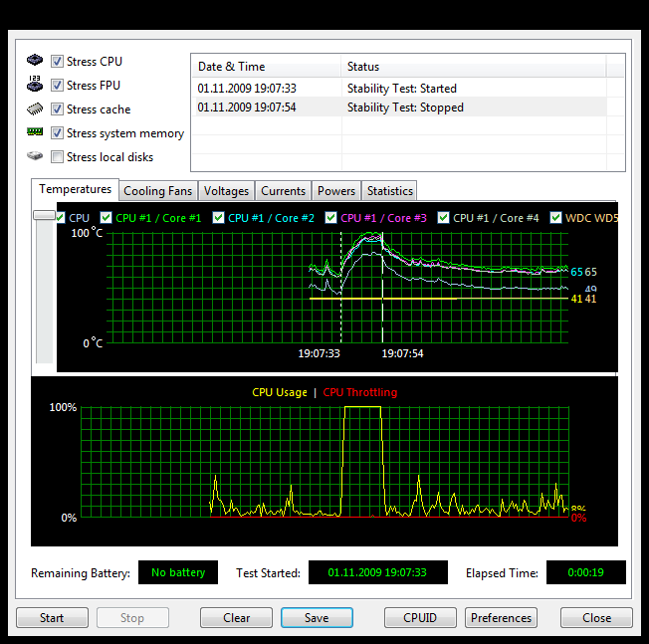
Task: Select the Stability Test: Stopped log row
Action: click(399, 107)
